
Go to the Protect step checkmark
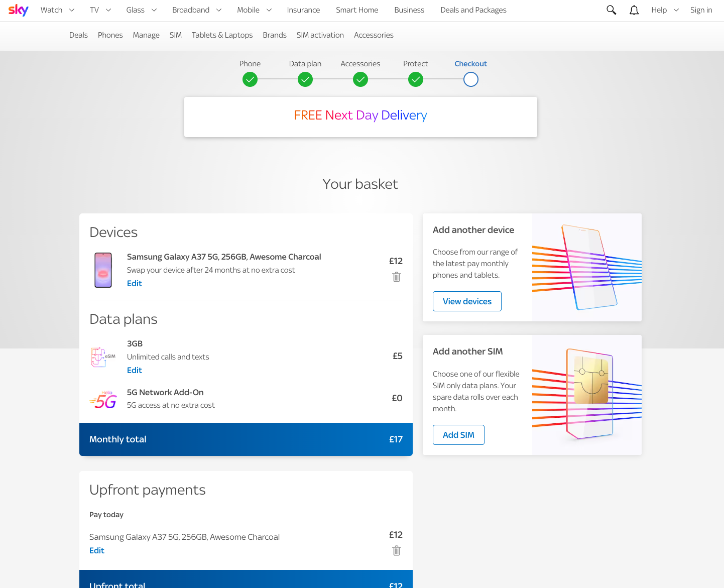416,79
